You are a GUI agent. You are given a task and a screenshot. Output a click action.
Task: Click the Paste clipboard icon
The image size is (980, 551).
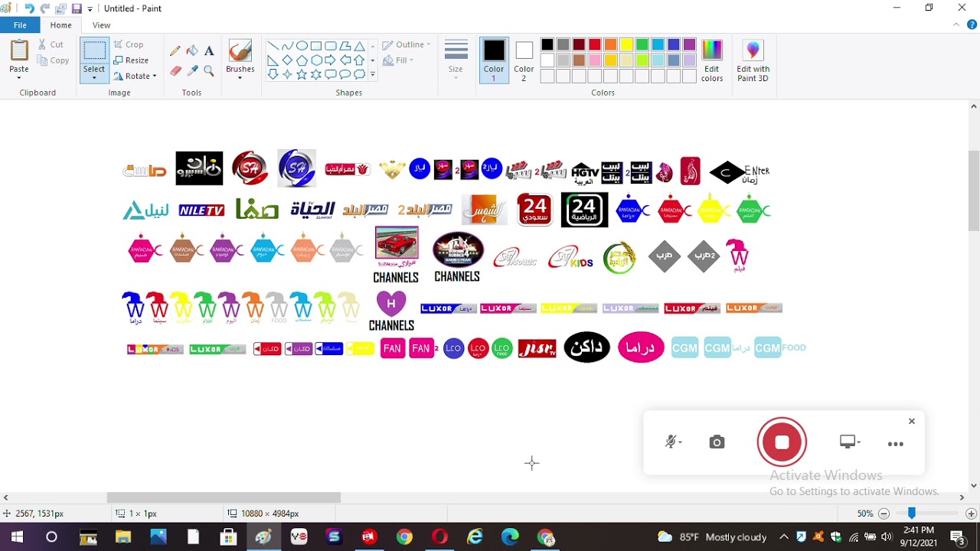[19, 51]
